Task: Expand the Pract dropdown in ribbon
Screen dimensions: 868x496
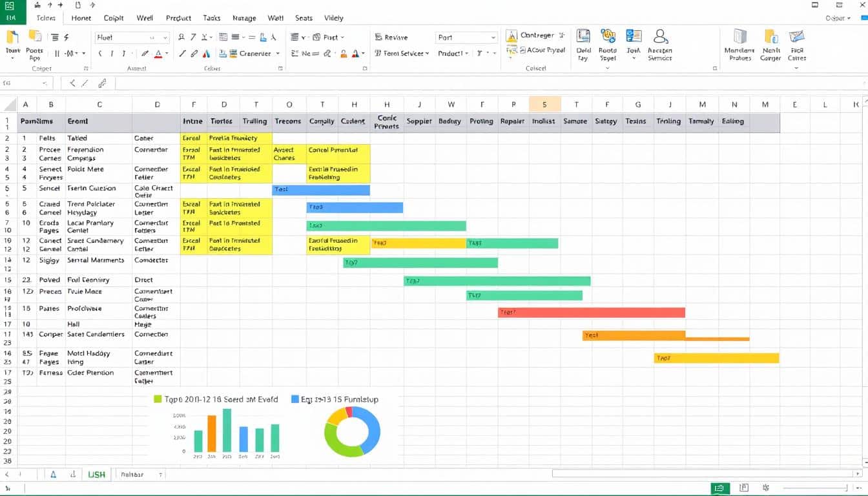Action: pos(342,37)
